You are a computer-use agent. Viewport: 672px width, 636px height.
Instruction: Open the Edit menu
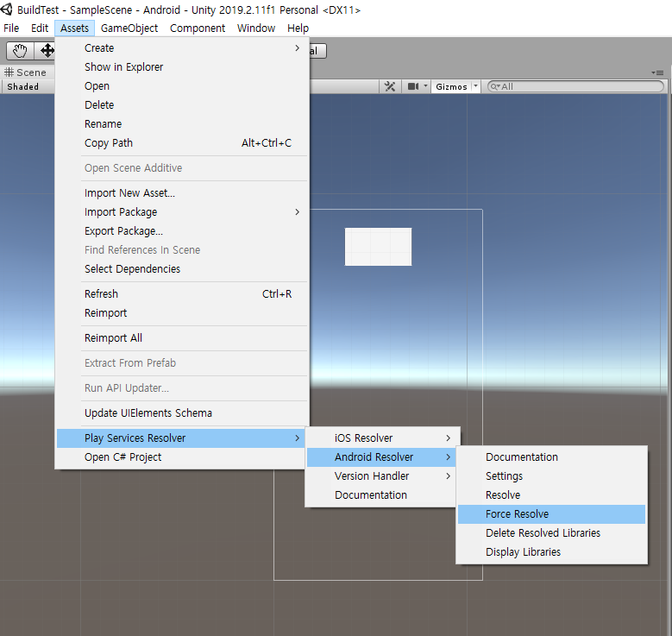[x=40, y=28]
